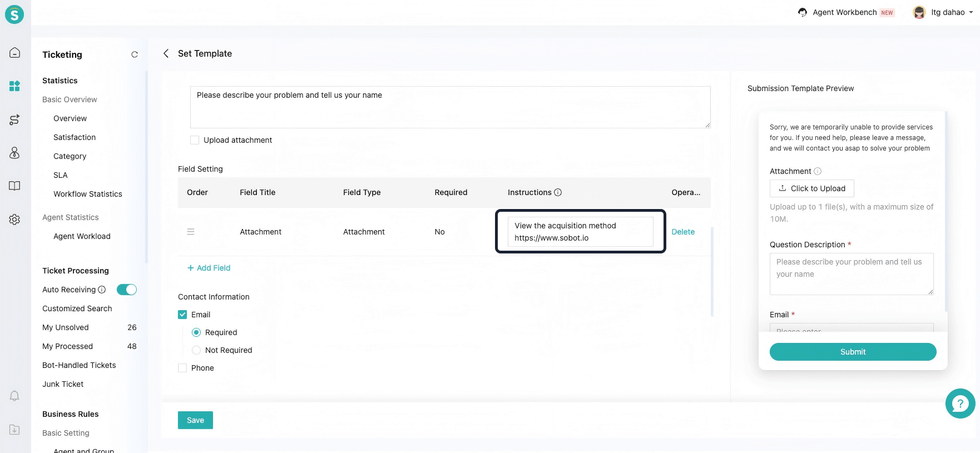Click Add Field link

[209, 268]
